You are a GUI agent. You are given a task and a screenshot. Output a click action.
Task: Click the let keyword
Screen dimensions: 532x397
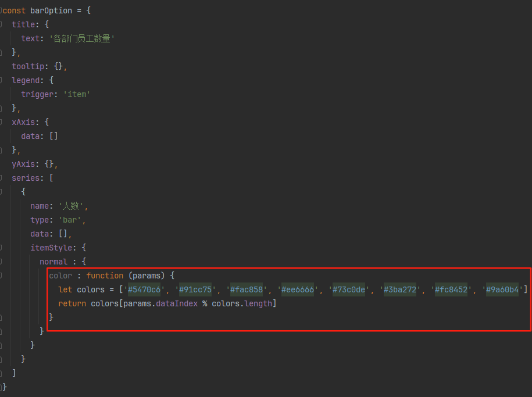coord(65,289)
